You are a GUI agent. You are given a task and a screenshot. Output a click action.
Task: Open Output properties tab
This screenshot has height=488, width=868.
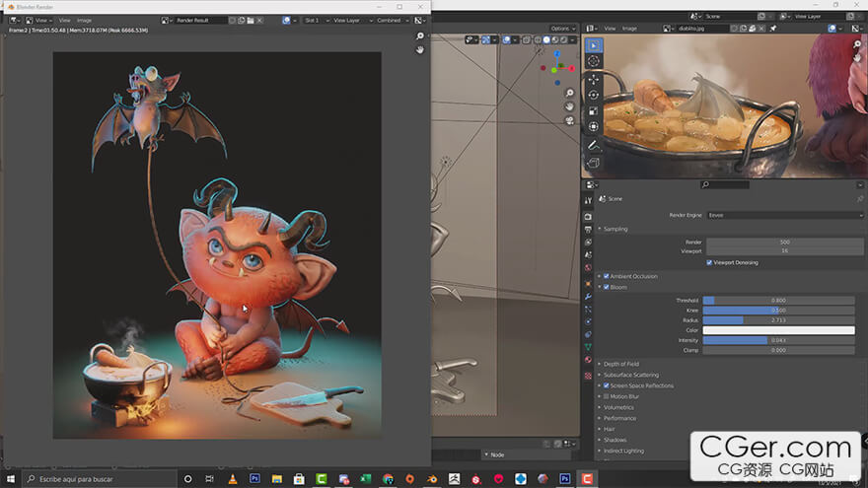588,230
